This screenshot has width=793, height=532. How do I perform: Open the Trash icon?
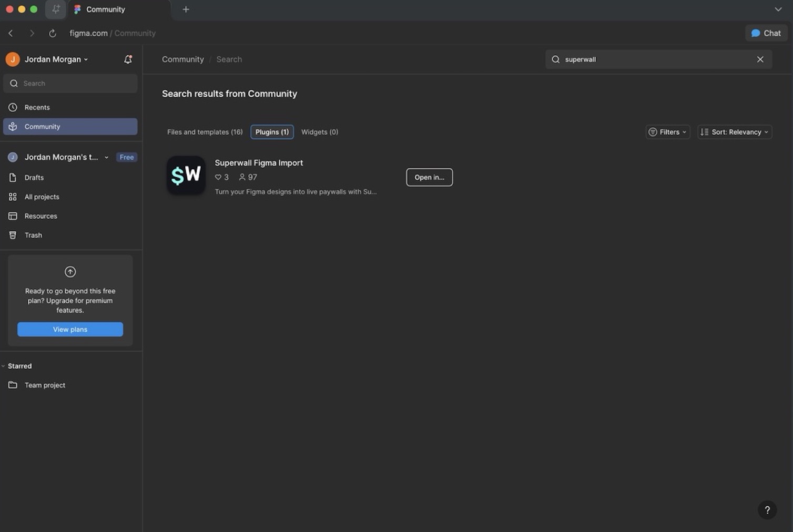click(13, 235)
